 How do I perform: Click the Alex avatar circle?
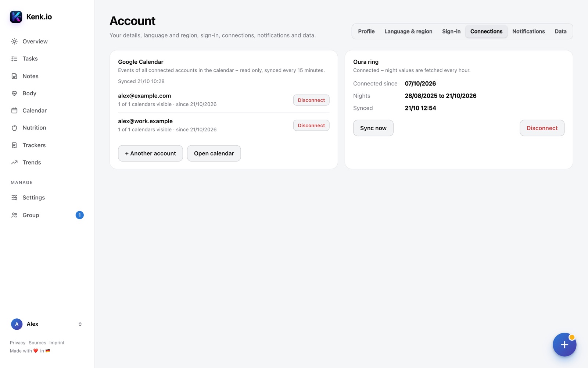point(17,324)
